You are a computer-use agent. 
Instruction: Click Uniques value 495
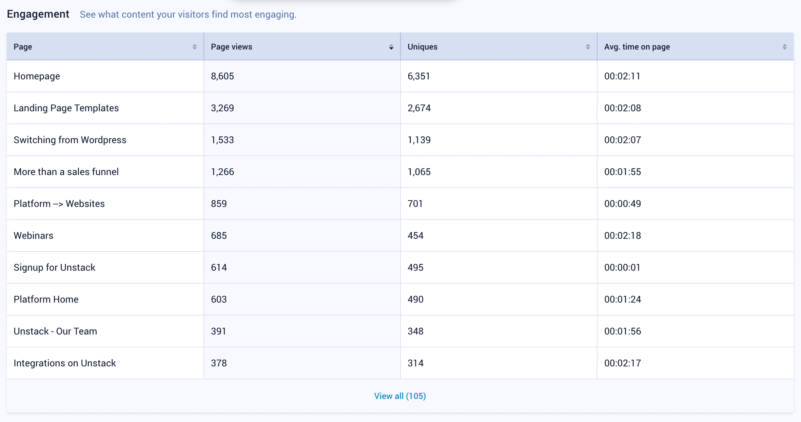[x=415, y=267]
